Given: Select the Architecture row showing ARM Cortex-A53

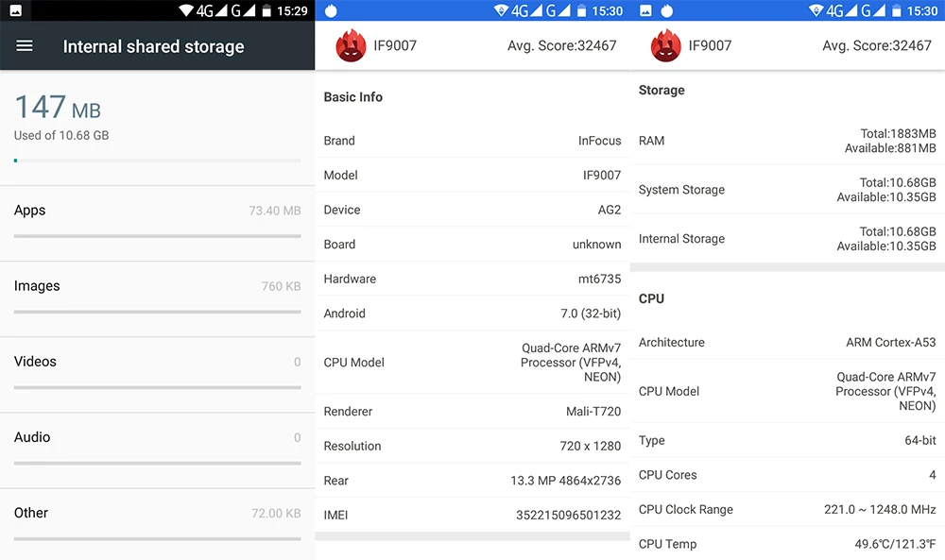Looking at the screenshot, I should [x=787, y=342].
